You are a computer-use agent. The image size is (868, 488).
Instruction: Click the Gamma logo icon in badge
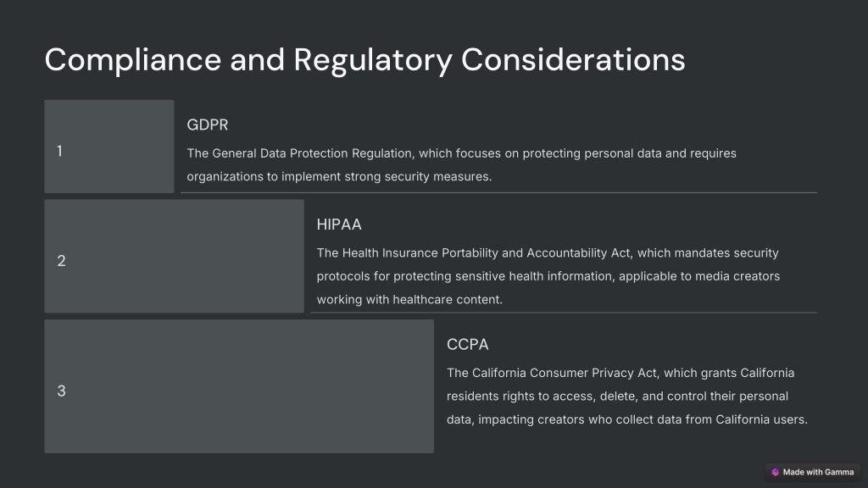tap(775, 472)
